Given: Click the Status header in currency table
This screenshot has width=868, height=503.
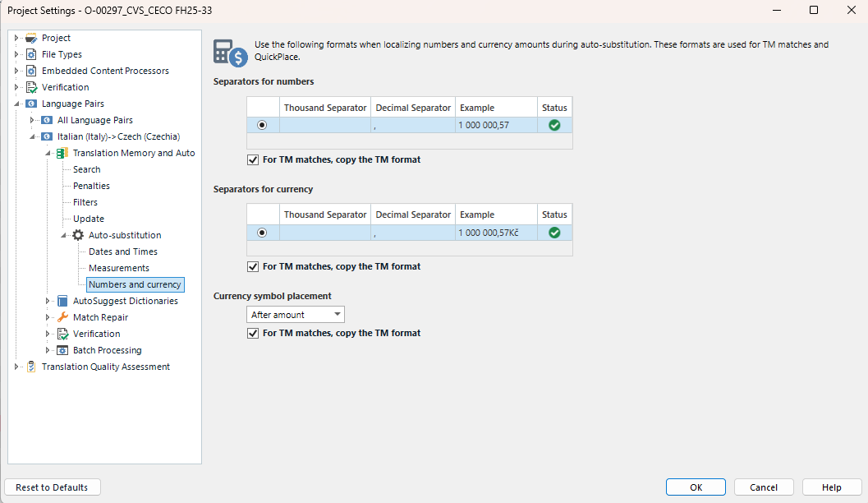Looking at the screenshot, I should pos(554,215).
